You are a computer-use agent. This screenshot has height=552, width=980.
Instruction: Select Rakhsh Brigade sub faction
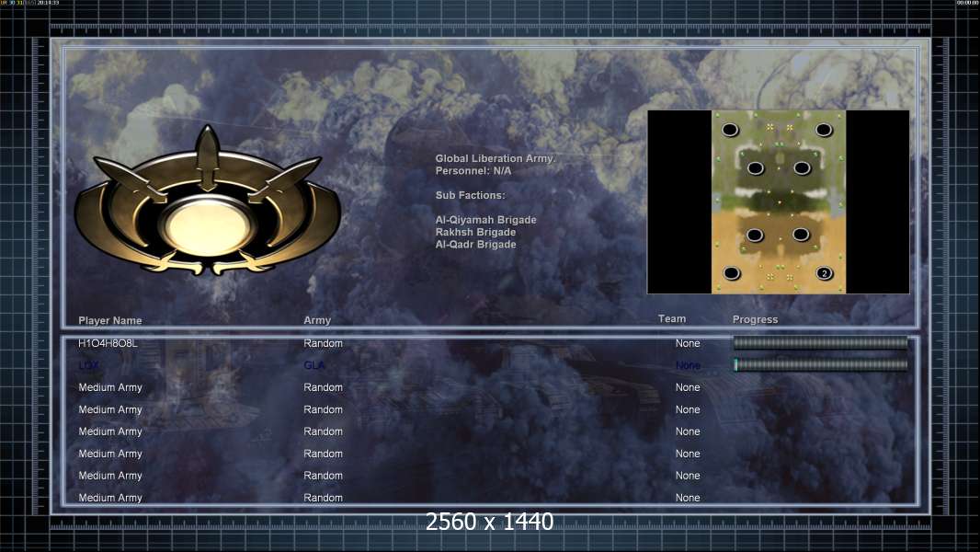point(475,232)
